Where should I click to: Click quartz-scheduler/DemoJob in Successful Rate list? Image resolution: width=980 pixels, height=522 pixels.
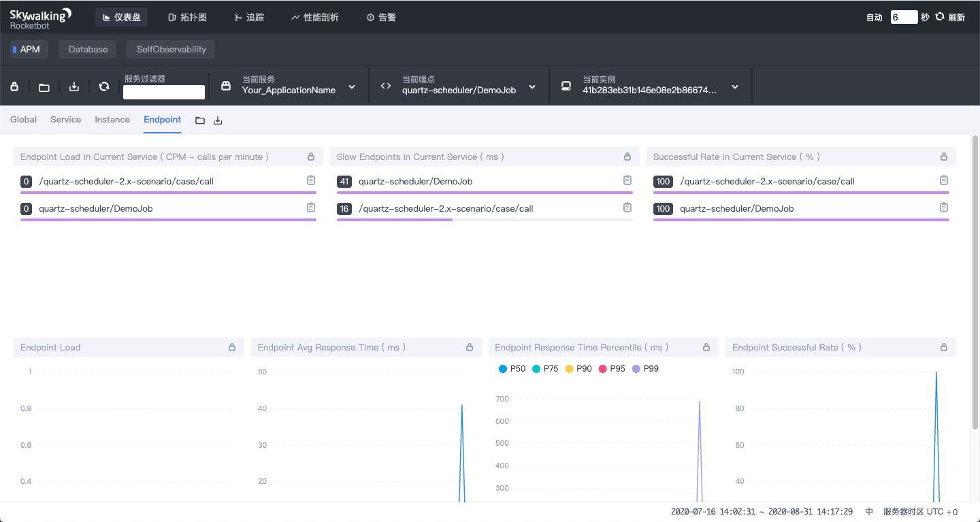click(737, 209)
